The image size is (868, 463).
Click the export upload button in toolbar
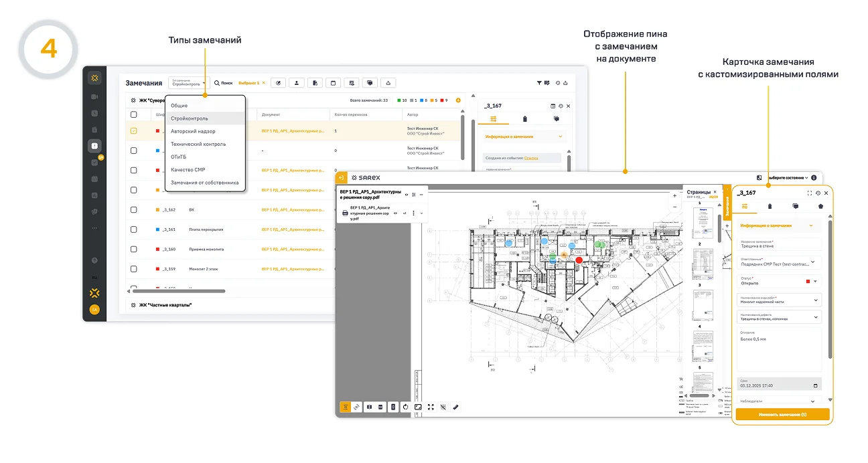(x=388, y=83)
